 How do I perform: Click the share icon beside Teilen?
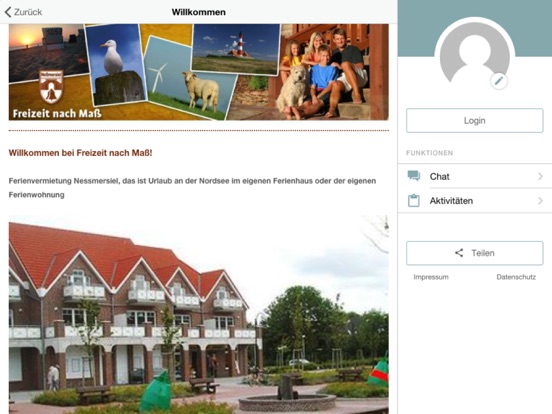click(x=459, y=253)
